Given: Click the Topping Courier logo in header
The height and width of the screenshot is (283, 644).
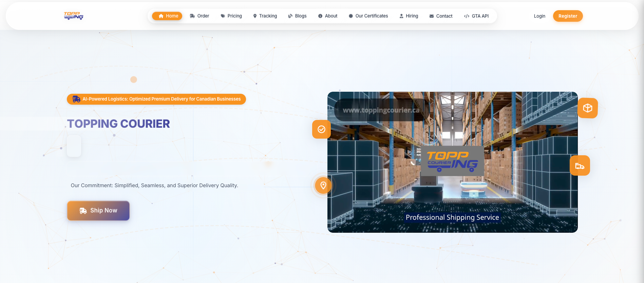Looking at the screenshot, I should coord(74,16).
